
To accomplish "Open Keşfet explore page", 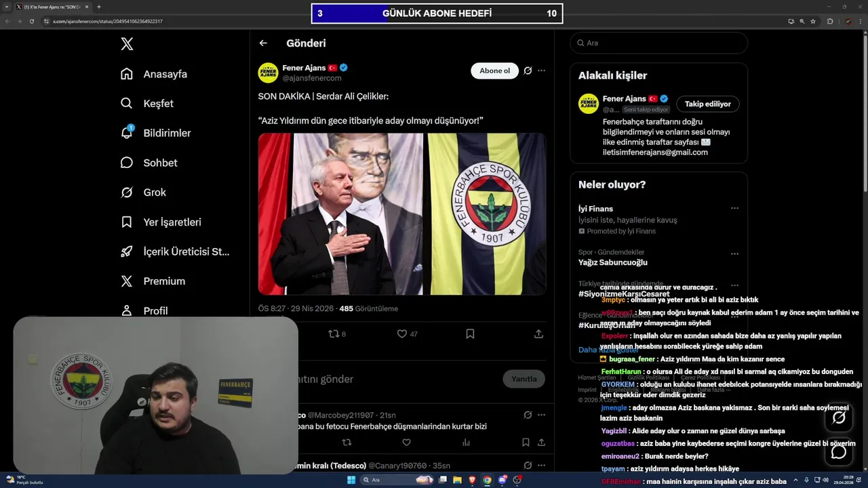I will (x=147, y=104).
